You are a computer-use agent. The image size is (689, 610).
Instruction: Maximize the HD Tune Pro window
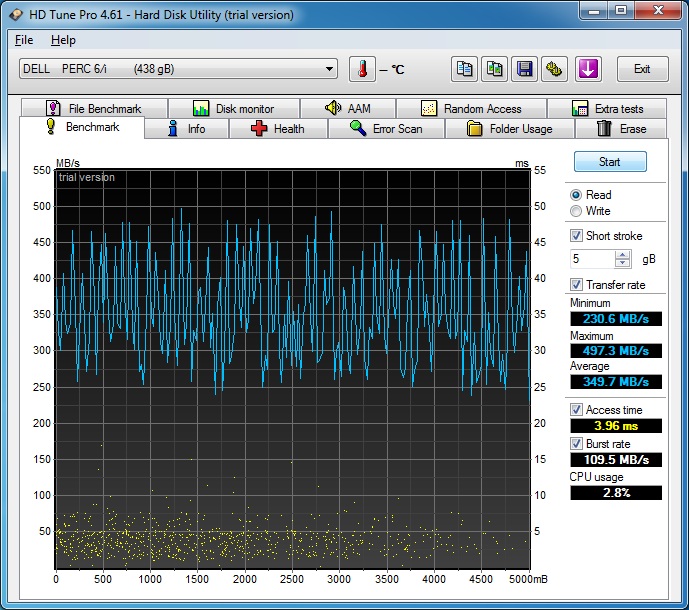click(620, 10)
